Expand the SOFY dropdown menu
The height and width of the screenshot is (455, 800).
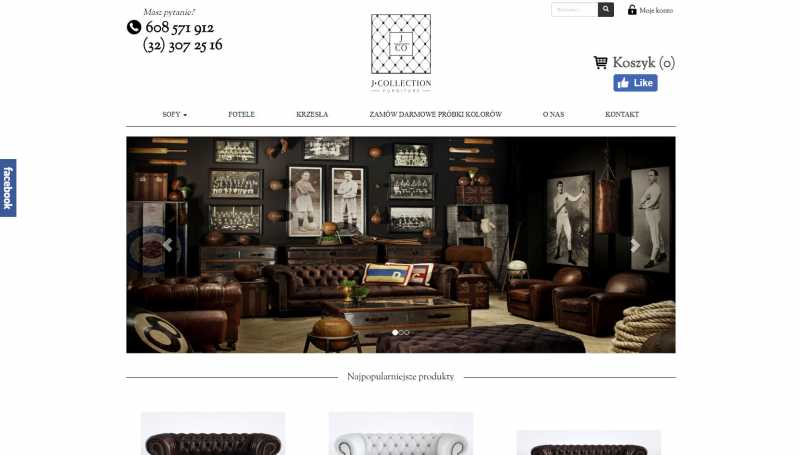pyautogui.click(x=174, y=114)
